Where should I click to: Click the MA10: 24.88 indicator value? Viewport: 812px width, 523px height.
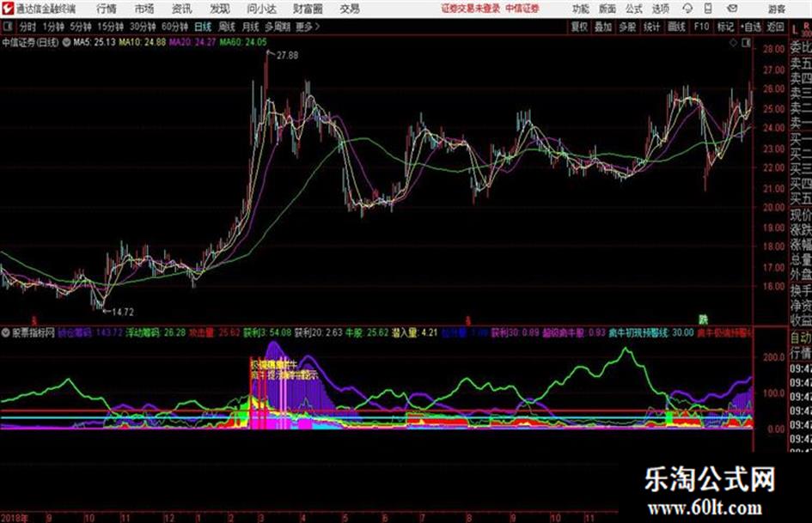click(x=143, y=42)
